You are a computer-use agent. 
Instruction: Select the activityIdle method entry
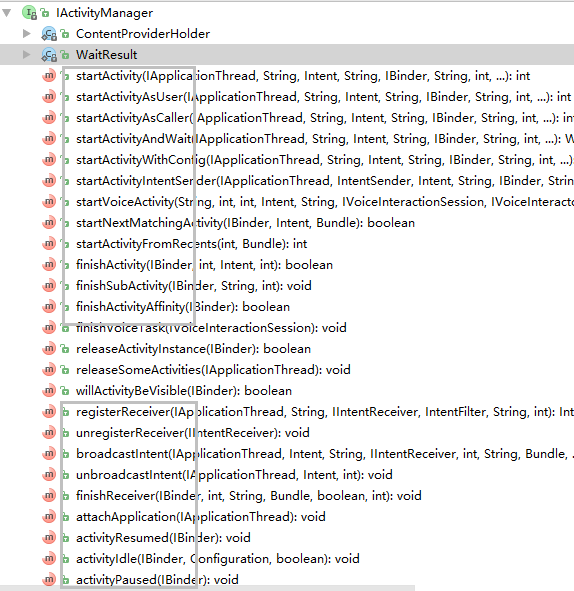click(x=218, y=559)
